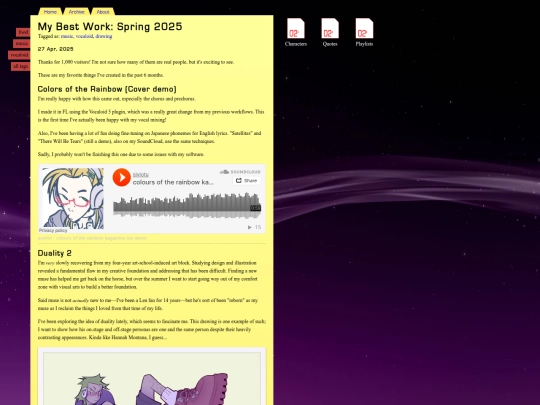Select the vocaloid tag in sidebar
Screen dimensions: 540x405
tap(19, 55)
